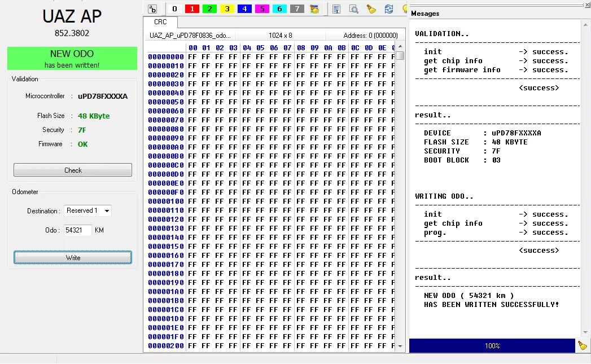Click hex editor scrollbar up arrow
Image resolution: width=591 pixels, height=364 pixels.
tap(400, 46)
